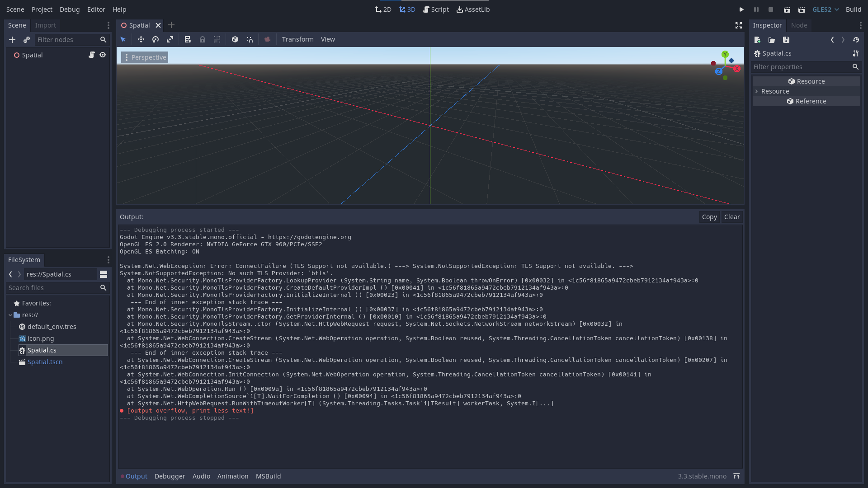Enable snap mode with the magnet icon
Screen dimensions: 868x488
[x=250, y=39]
